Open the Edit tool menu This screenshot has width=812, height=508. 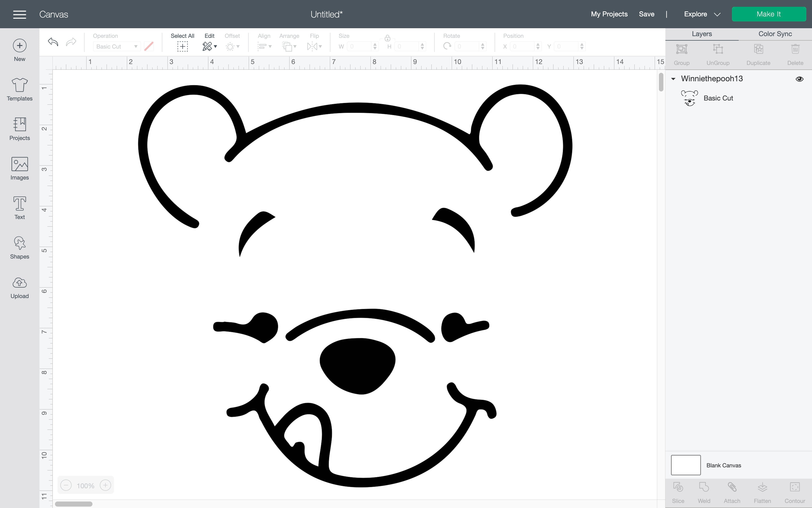click(x=209, y=46)
